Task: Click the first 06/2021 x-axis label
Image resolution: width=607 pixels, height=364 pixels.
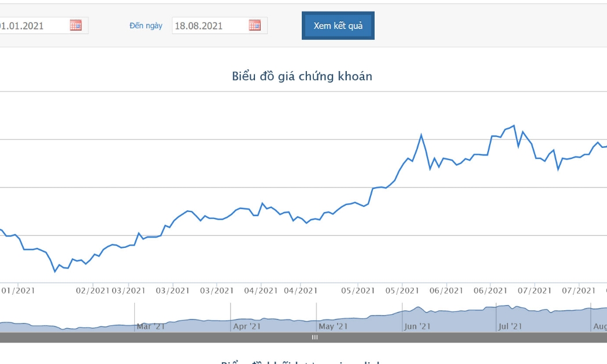Action: 446,291
